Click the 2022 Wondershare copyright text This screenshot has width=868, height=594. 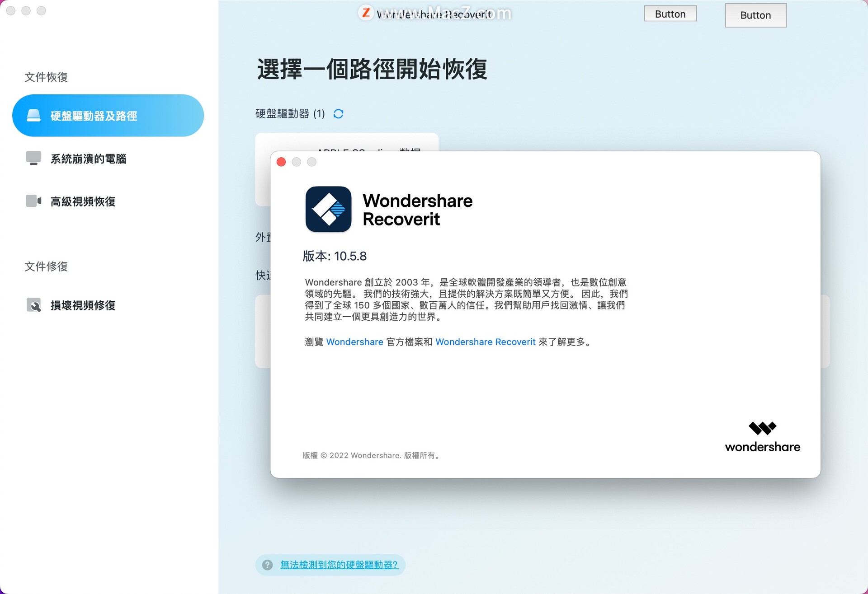[371, 455]
